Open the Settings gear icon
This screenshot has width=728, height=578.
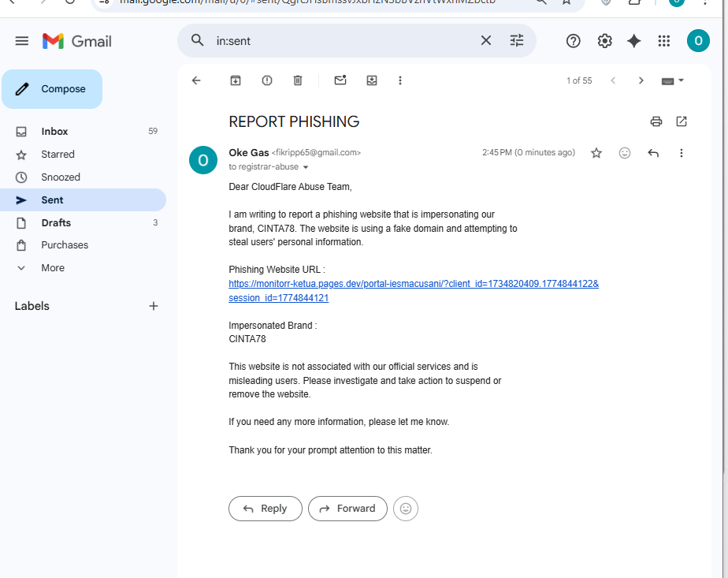(x=604, y=41)
